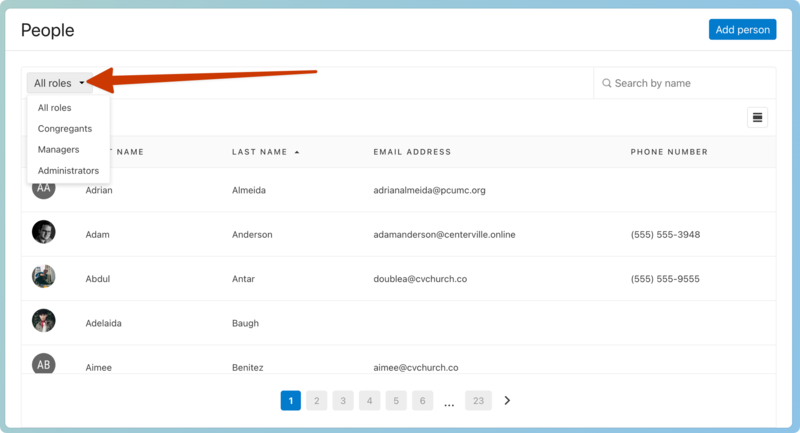Jump to last page 23

point(478,401)
